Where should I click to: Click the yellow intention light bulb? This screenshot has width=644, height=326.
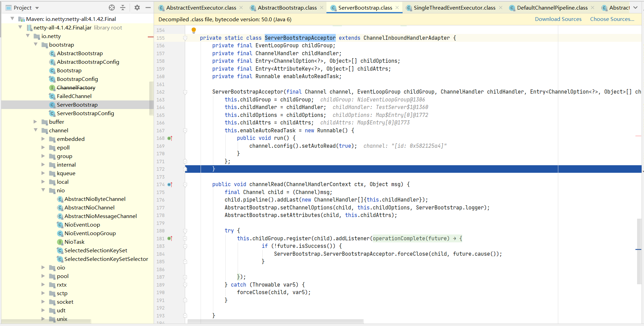pos(194,30)
